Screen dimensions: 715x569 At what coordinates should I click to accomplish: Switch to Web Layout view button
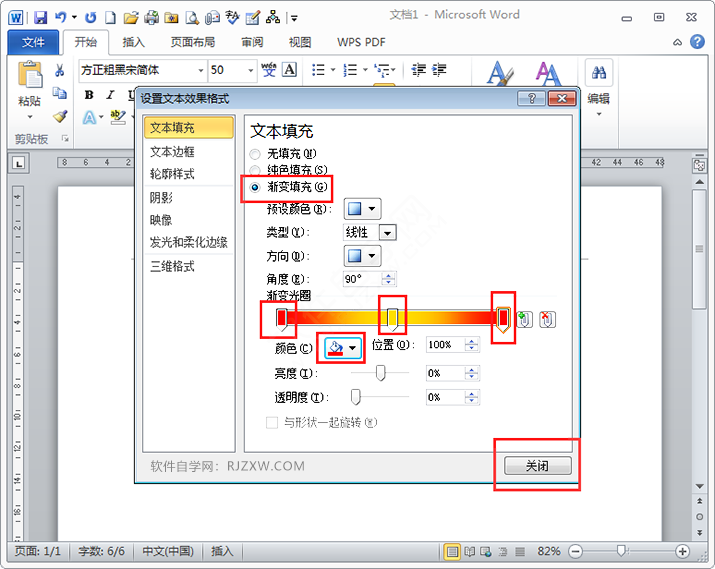tap(486, 552)
